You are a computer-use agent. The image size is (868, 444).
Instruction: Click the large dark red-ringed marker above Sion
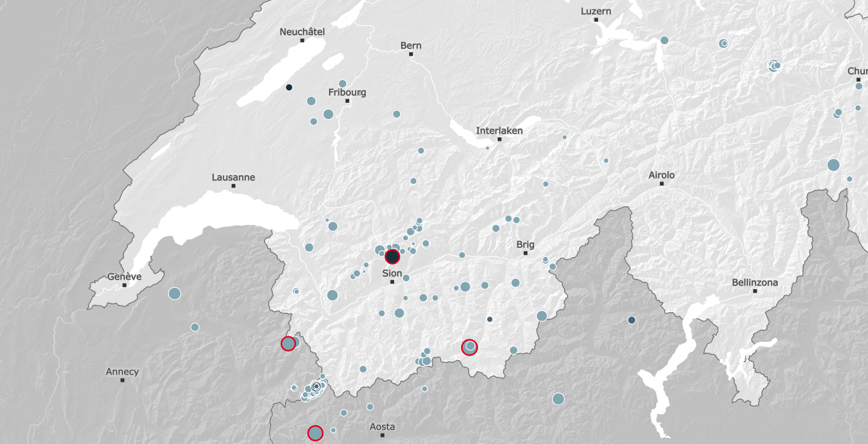[x=392, y=256]
